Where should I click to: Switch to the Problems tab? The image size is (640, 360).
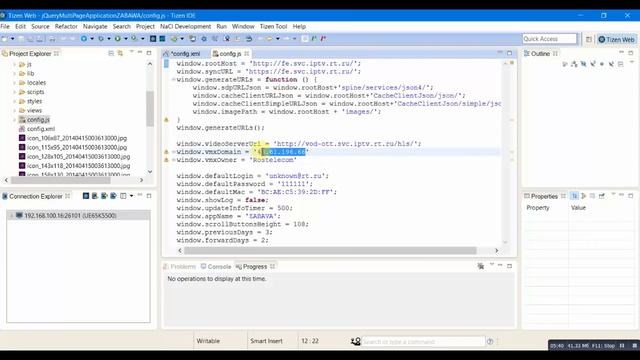[180, 267]
